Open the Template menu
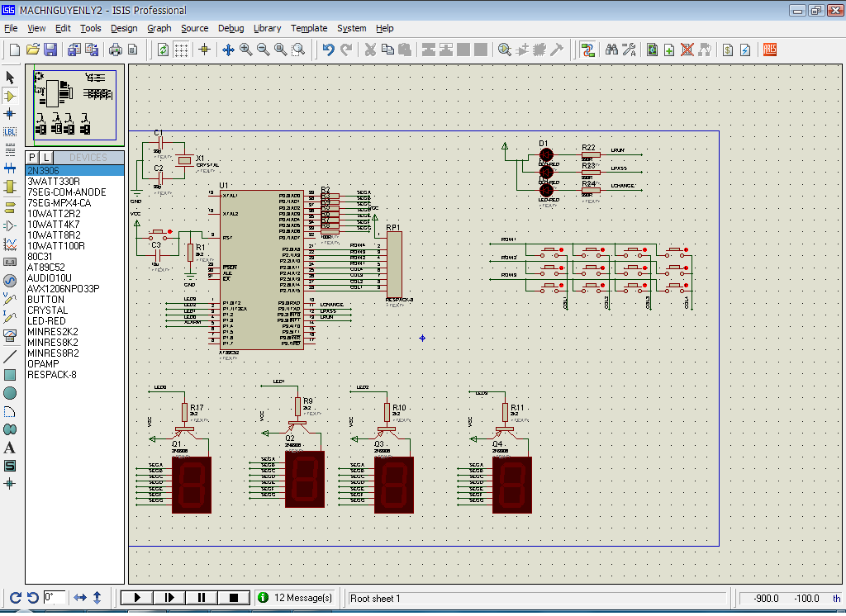 pyautogui.click(x=309, y=28)
